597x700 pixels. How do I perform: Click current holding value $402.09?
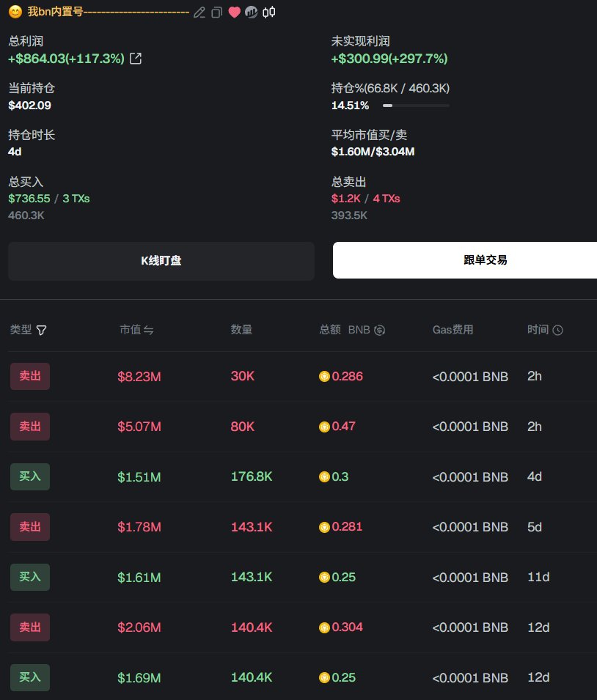(x=29, y=106)
